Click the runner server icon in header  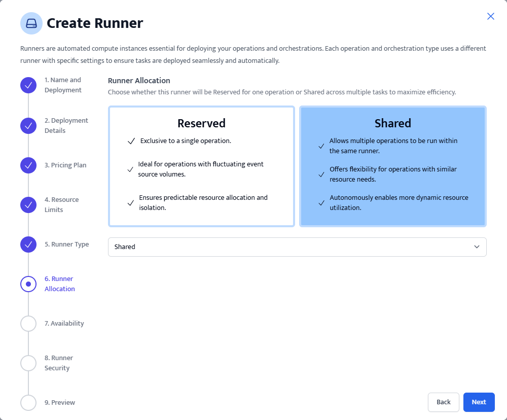click(x=31, y=23)
